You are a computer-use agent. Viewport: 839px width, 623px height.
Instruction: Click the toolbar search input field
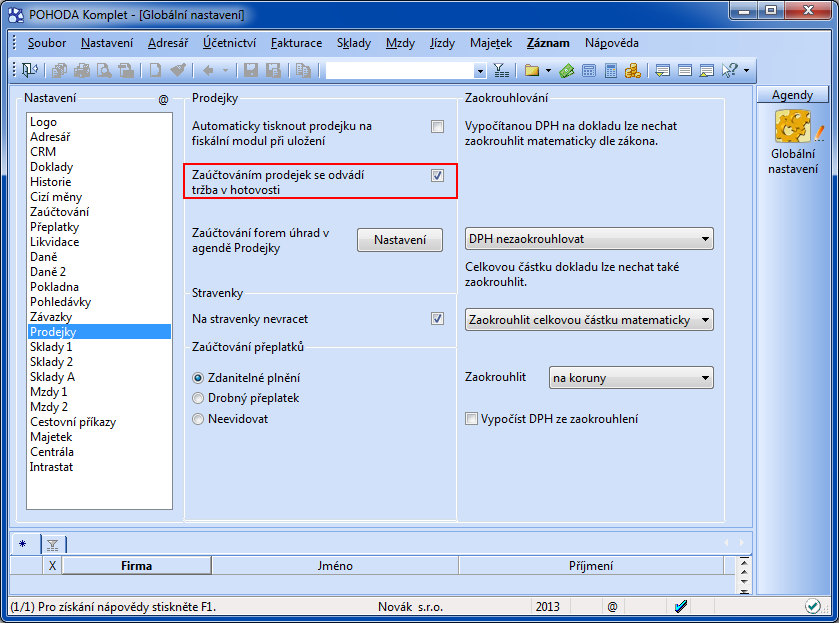pos(400,71)
